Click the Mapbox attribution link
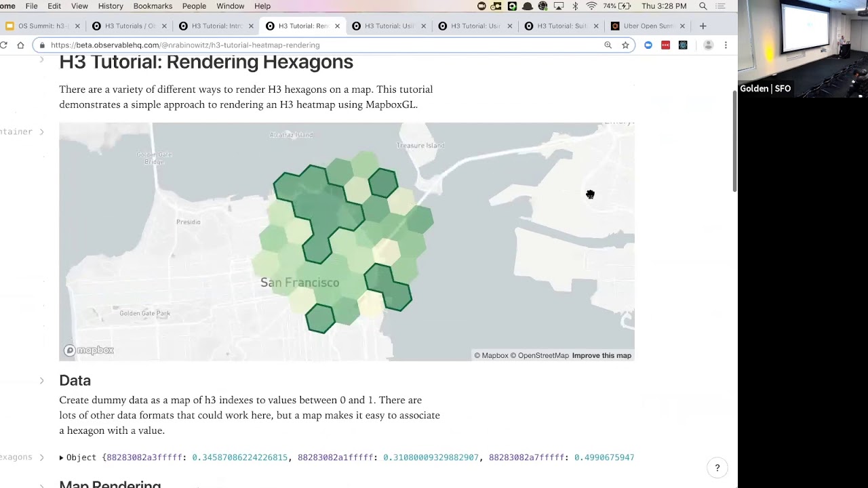Viewport: 868px width, 488px height. pyautogui.click(x=491, y=355)
